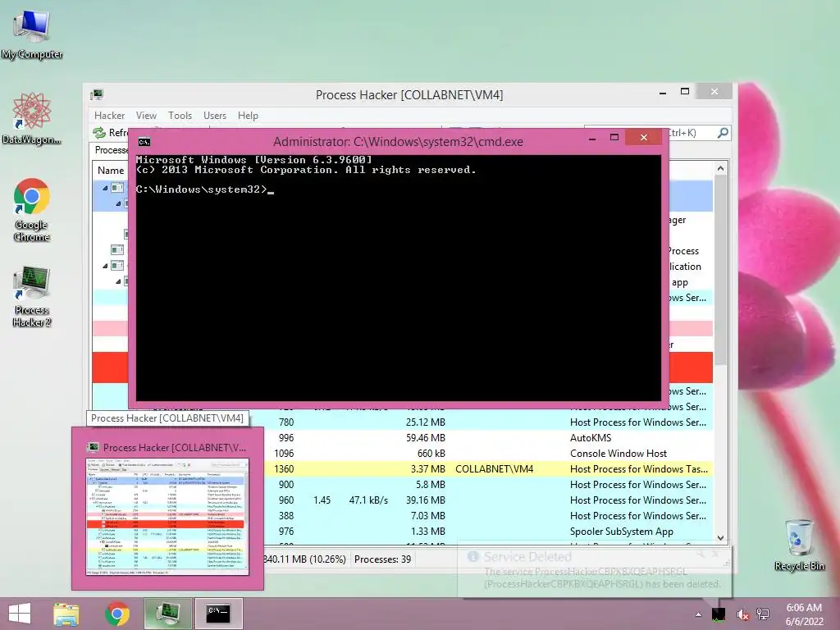Select AutoKMS process row

click(488, 438)
